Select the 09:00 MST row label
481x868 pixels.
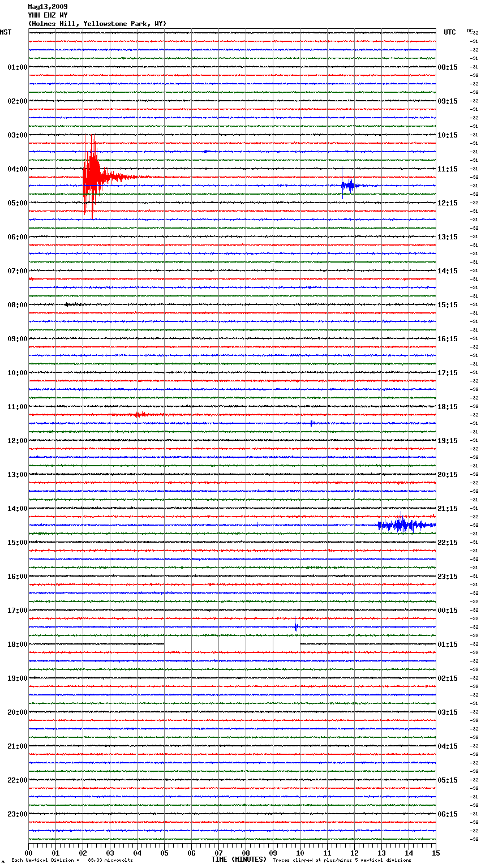click(x=18, y=339)
